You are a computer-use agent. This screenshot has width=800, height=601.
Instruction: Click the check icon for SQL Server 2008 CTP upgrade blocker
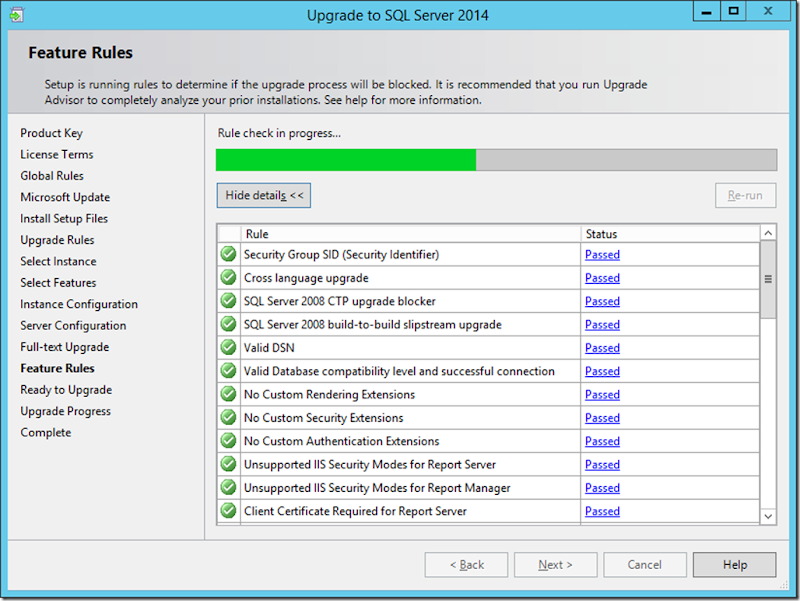point(229,300)
